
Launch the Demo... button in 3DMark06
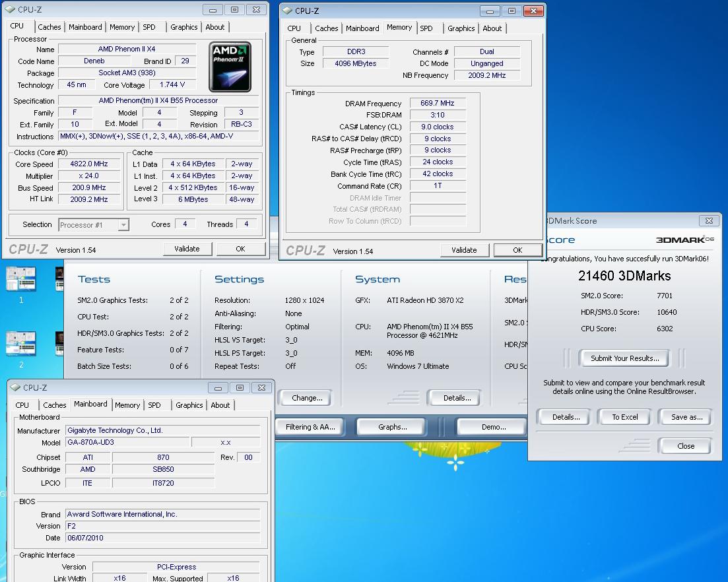tap(494, 427)
